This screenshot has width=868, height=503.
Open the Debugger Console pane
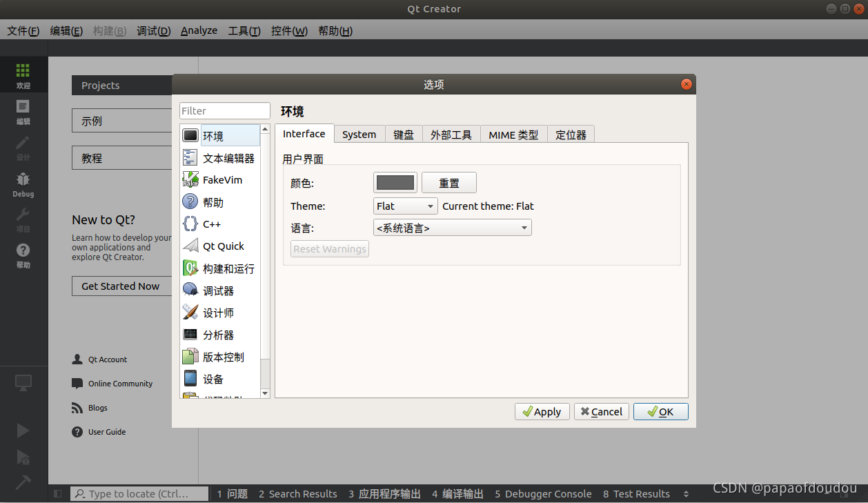point(543,494)
